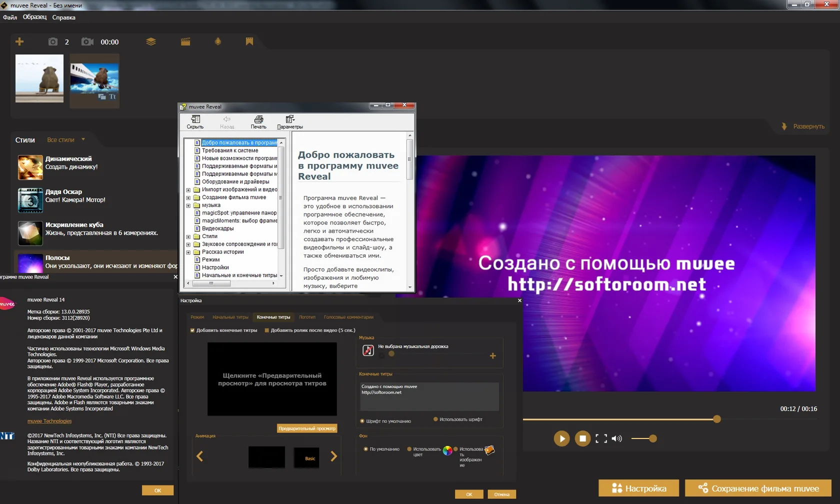840x504 pixels.
Task: Select the Динамический style icon
Action: tap(30, 167)
